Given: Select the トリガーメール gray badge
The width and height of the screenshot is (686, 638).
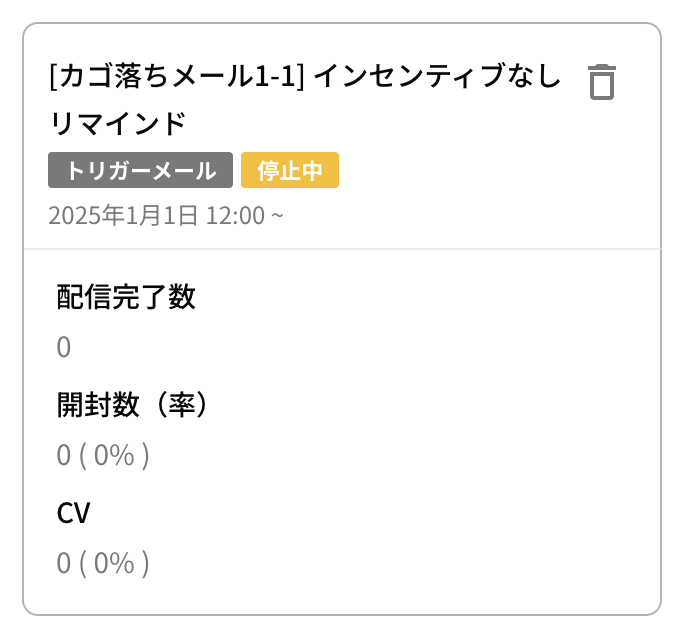Looking at the screenshot, I should (x=140, y=170).
